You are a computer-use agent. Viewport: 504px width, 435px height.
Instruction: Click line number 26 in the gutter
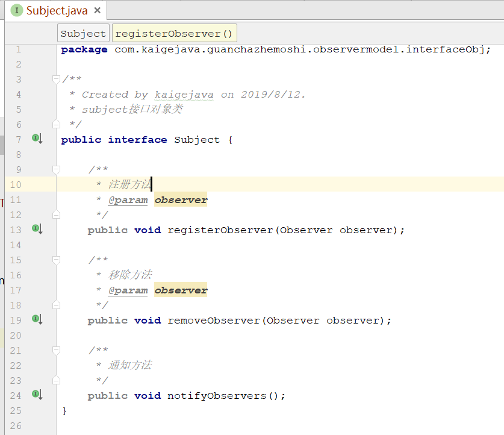(16, 426)
